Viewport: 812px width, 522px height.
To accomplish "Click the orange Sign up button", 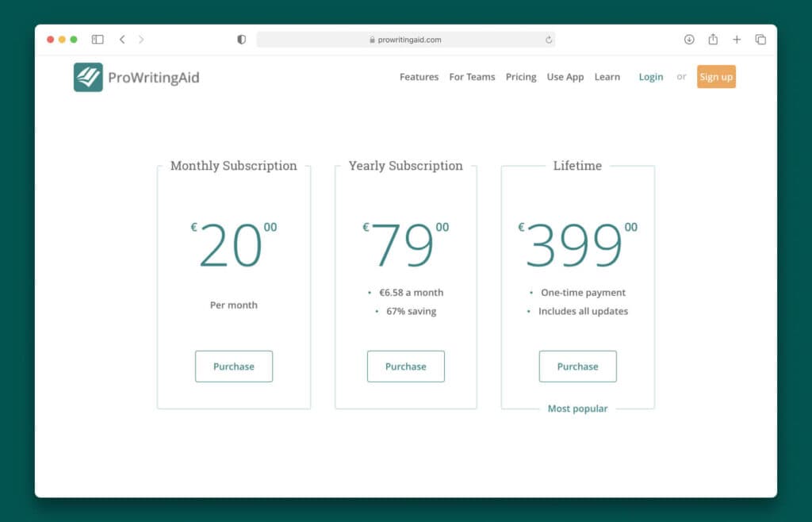I will [x=716, y=76].
